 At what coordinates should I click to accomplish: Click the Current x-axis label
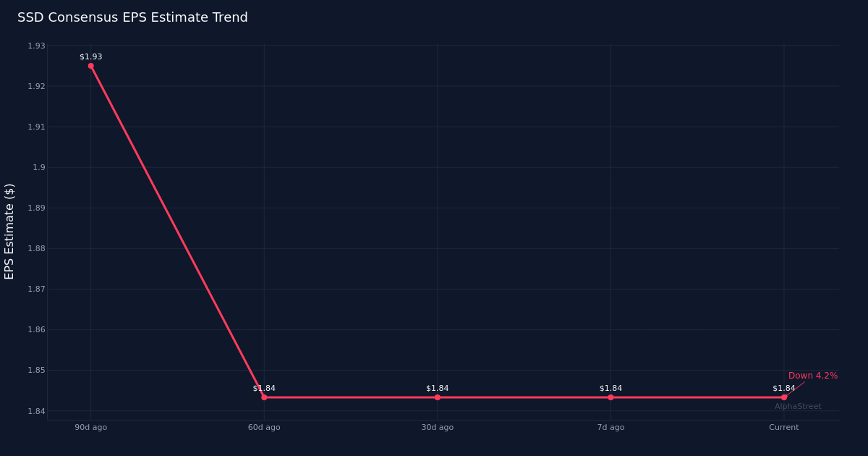click(783, 428)
